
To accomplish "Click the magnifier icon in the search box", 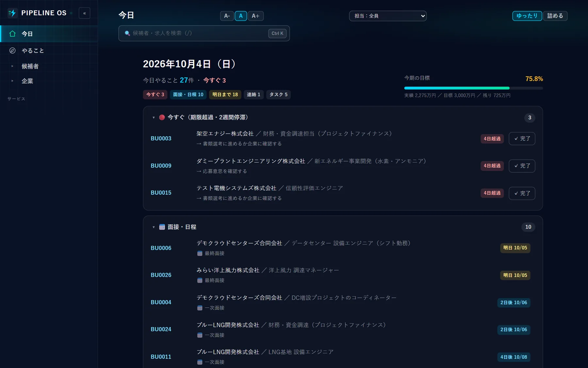I will (x=127, y=33).
